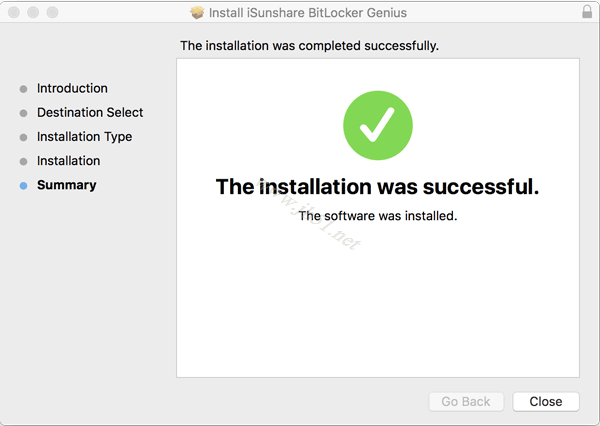This screenshot has width=600, height=426.
Task: Click the blue bullet next to Summary
Action: 23,185
